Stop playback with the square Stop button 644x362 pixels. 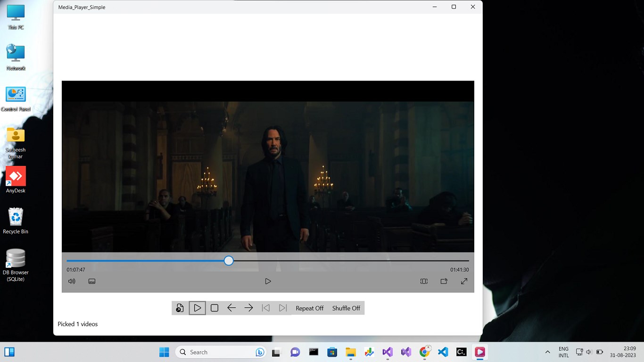coord(215,308)
